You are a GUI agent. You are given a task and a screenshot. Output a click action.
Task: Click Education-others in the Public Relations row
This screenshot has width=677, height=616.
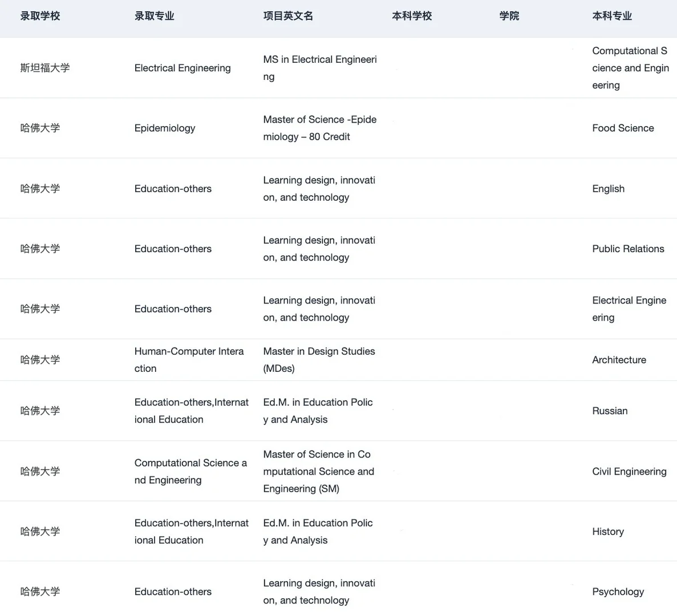(173, 249)
